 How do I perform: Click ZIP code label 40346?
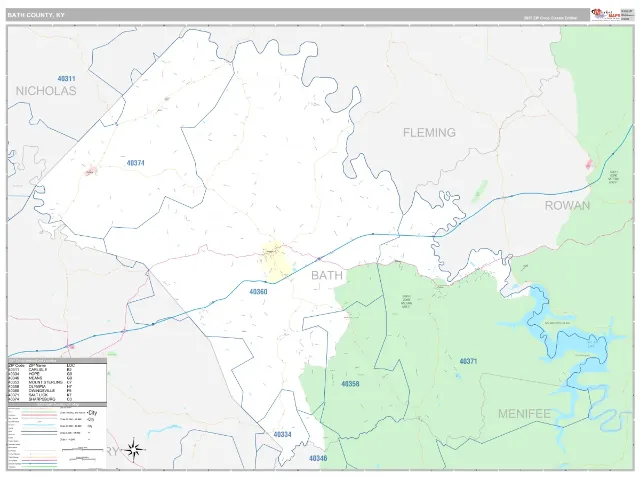318,458
